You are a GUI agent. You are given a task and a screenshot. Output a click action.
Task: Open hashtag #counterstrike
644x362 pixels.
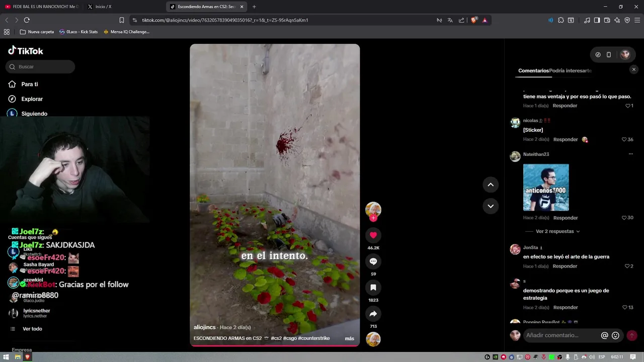[x=314, y=338]
